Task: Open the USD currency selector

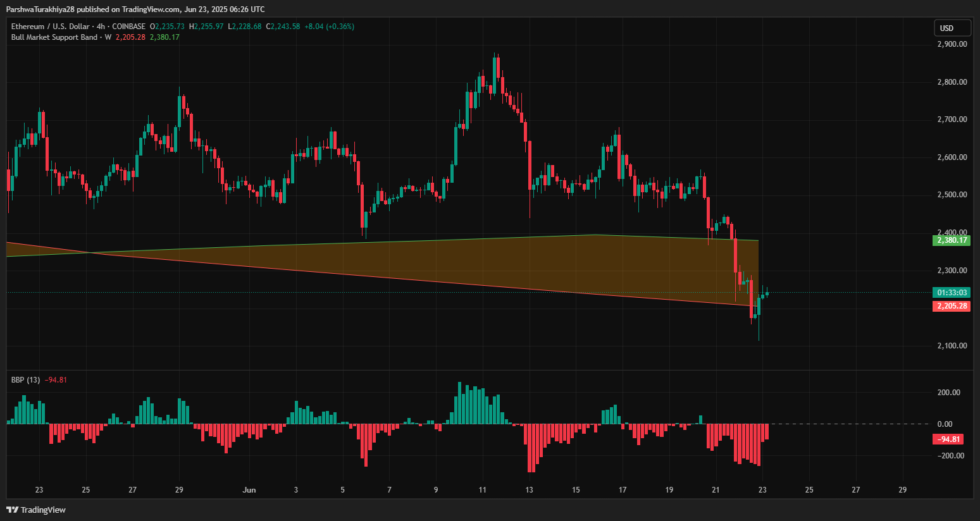Action: [952, 27]
